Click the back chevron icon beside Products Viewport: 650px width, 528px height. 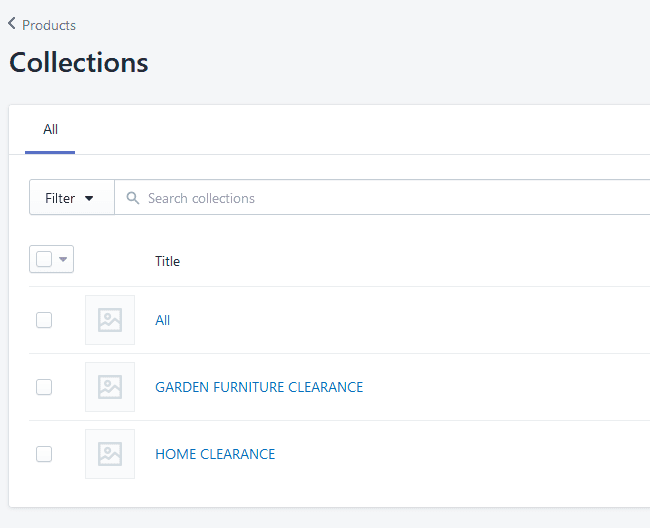(12, 24)
